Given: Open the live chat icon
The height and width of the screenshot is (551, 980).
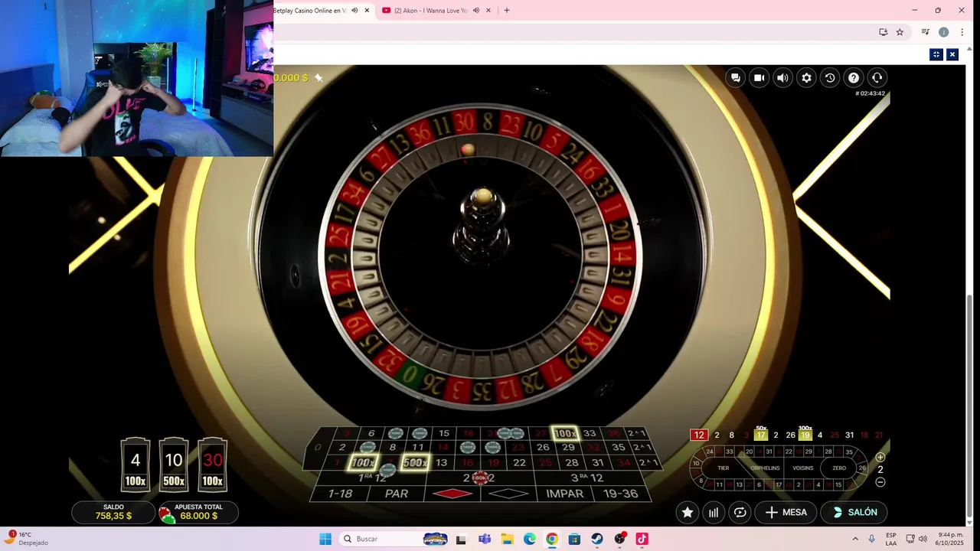Looking at the screenshot, I should pyautogui.click(x=736, y=77).
